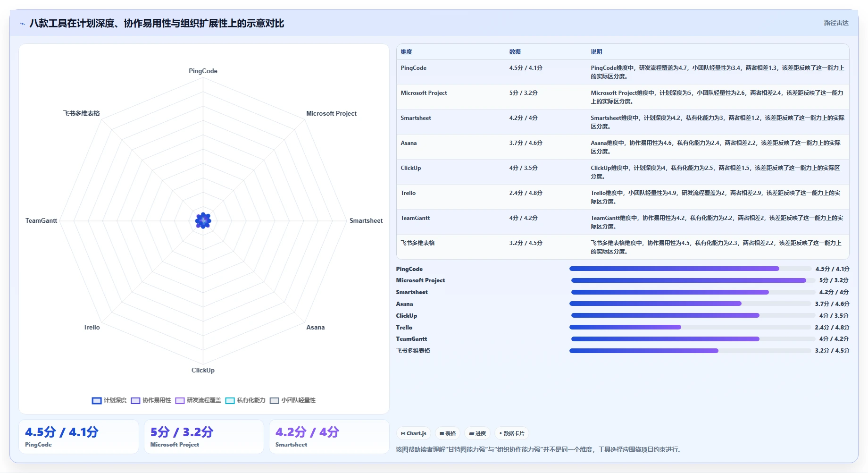This screenshot has width=868, height=473.
Task: Click the TeamGantt progress bar
Action: click(693, 339)
